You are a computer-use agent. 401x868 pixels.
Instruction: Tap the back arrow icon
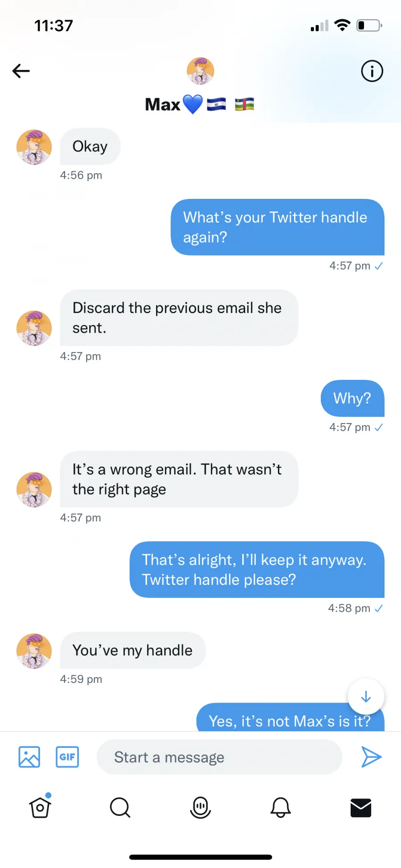pos(21,71)
